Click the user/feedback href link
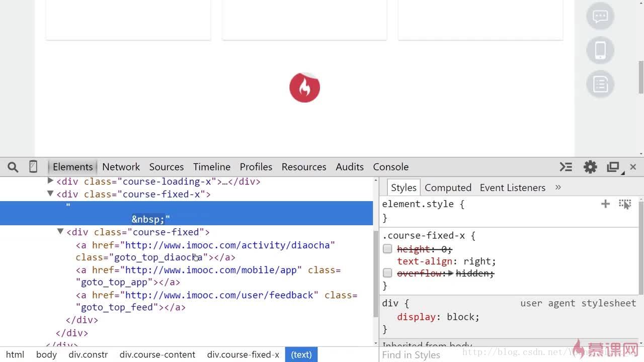 [219, 295]
